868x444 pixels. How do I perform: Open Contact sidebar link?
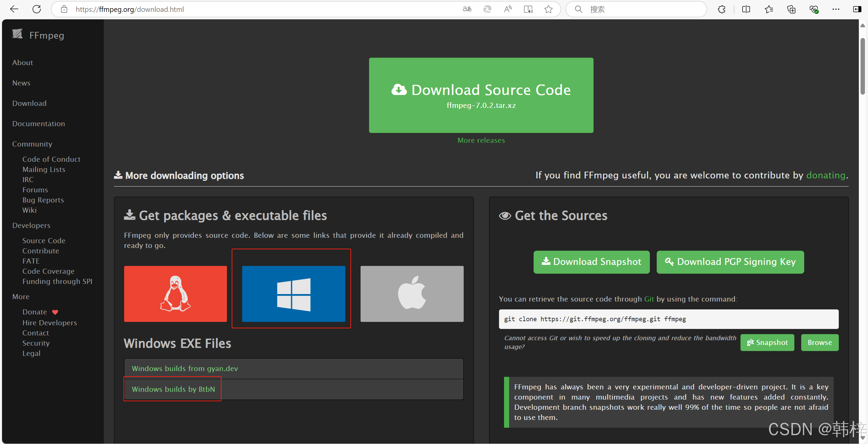[x=36, y=333]
